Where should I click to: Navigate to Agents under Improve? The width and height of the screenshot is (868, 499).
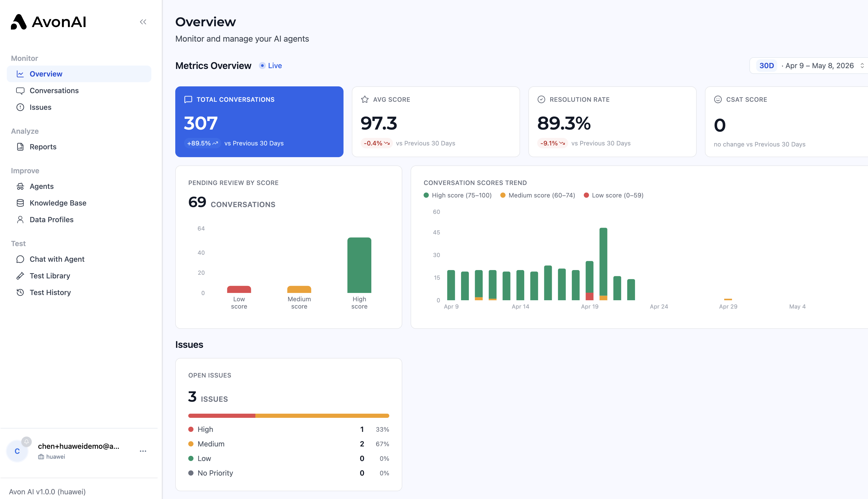point(79,187)
